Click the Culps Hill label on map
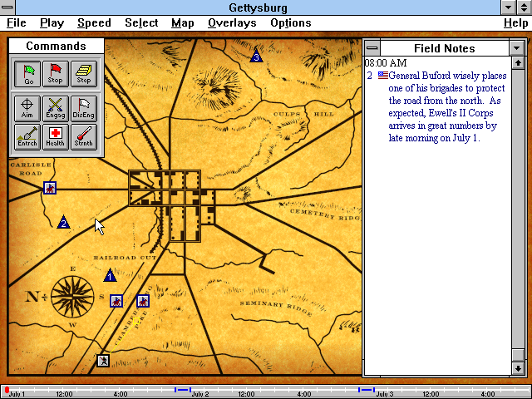The height and width of the screenshot is (399, 532). (x=303, y=114)
